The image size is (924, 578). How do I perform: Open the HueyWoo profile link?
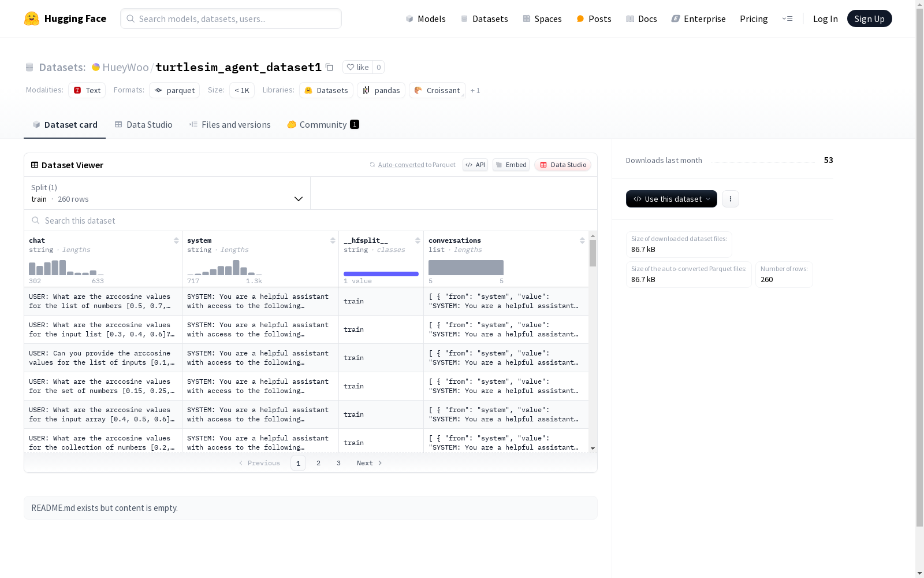tap(125, 67)
